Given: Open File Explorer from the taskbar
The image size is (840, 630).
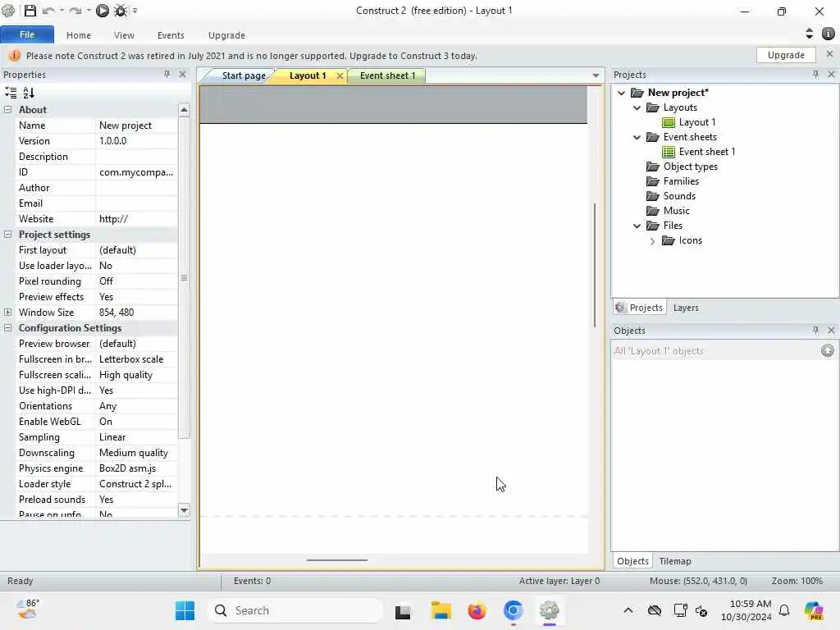Looking at the screenshot, I should tap(441, 610).
